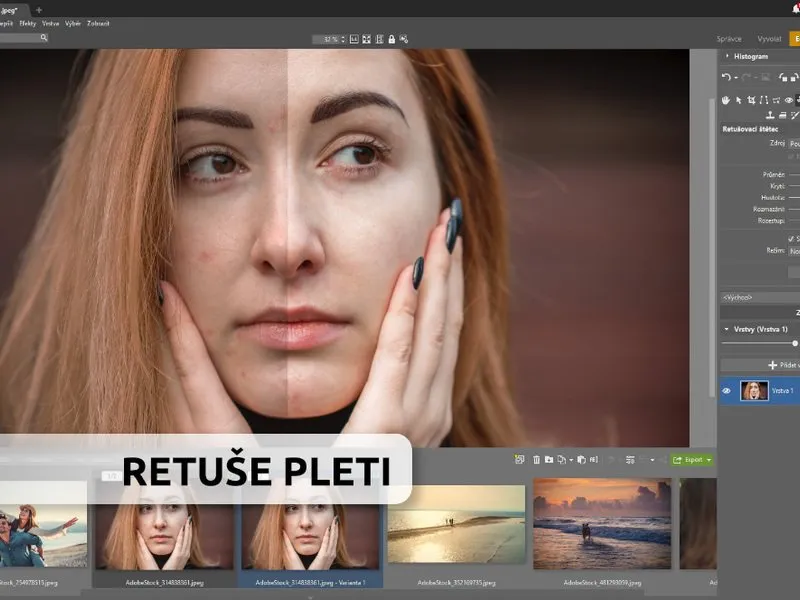The image size is (800, 600).
Task: Click the add-to-selection filmstrip icon
Action: point(519,460)
